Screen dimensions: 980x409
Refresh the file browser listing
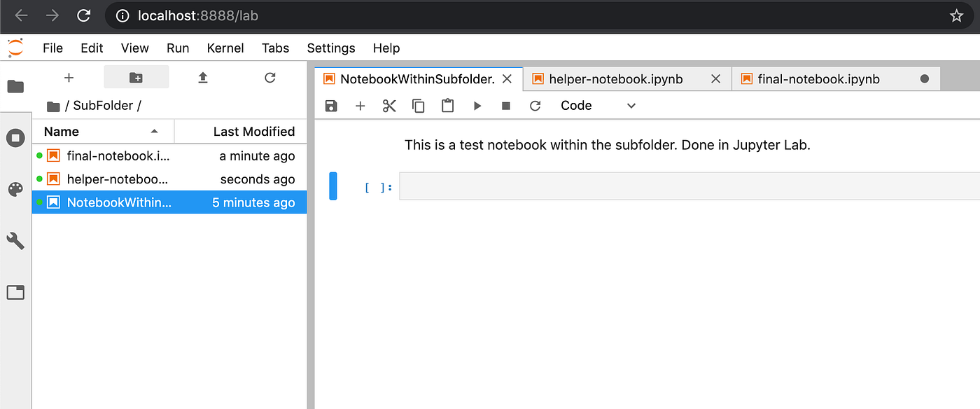(269, 78)
